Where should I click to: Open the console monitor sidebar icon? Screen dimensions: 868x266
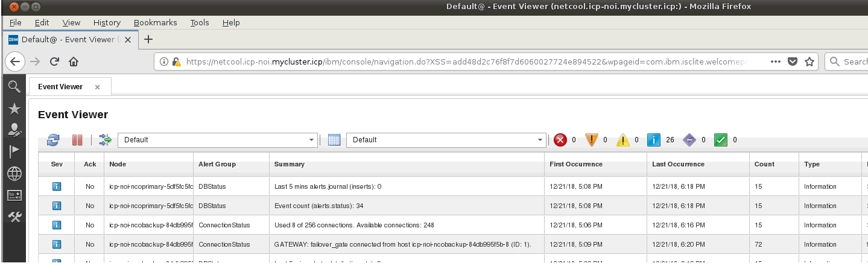[14, 195]
